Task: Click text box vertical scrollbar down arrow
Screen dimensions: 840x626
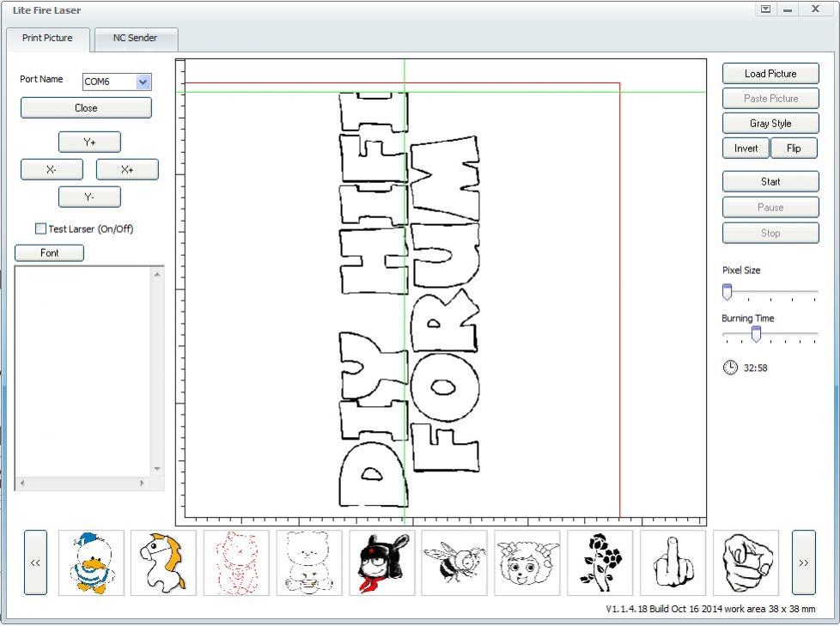Action: [157, 469]
